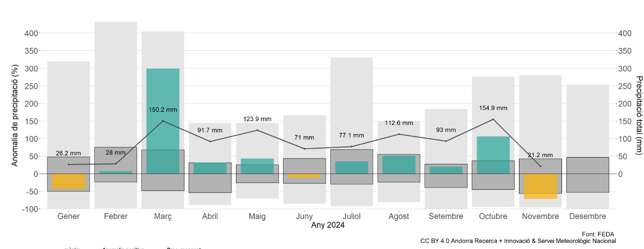Image resolution: width=644 pixels, height=249 pixels.
Task: Click the dark gray Desembre range bar
Action: [x=588, y=175]
